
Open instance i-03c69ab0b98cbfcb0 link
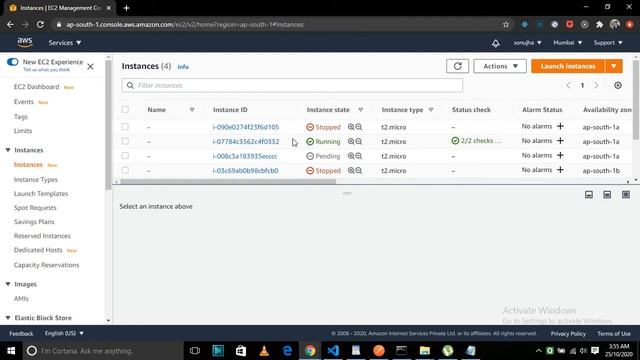tap(245, 171)
